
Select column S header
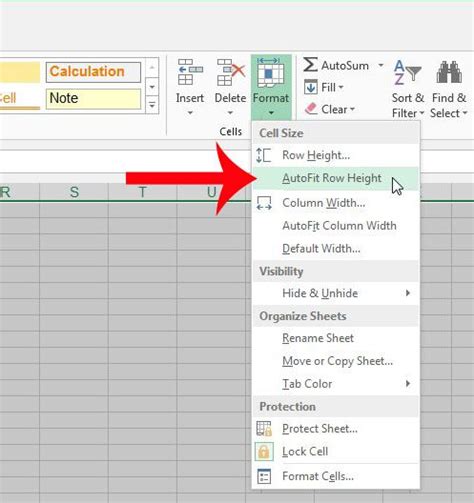(74, 192)
